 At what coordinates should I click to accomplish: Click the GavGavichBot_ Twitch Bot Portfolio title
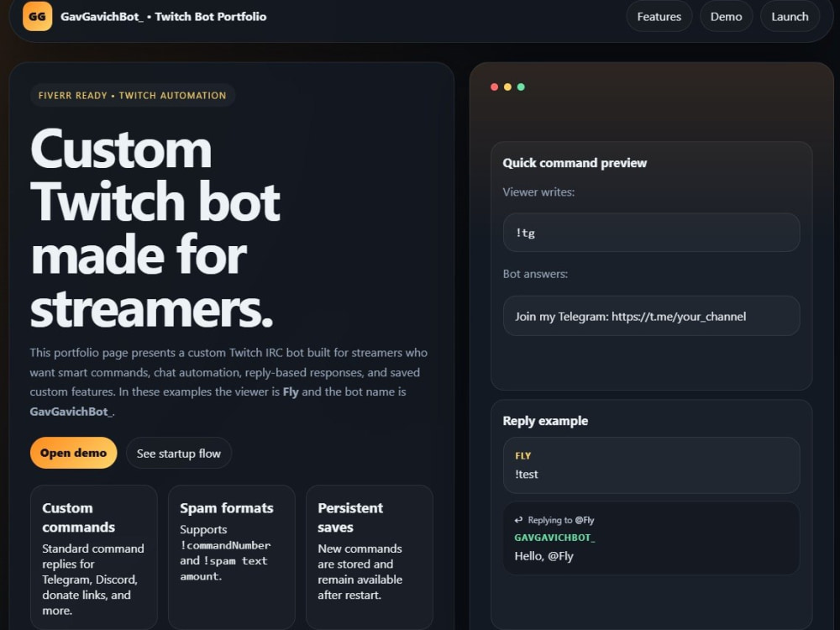164,17
